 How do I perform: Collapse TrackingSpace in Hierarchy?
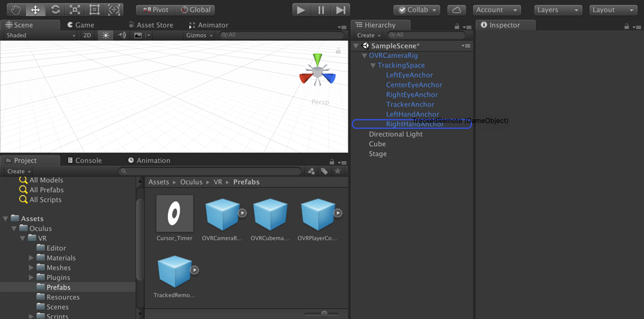(373, 65)
